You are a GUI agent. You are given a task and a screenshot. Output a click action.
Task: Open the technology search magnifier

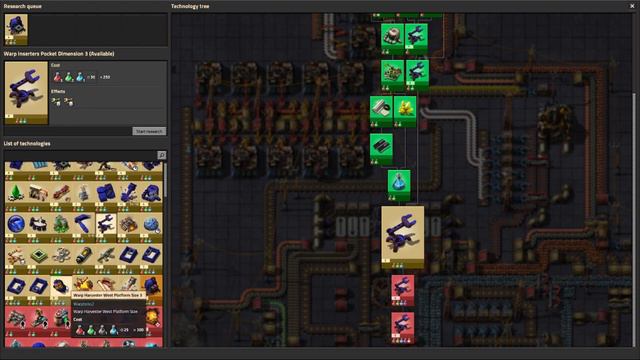[162, 155]
